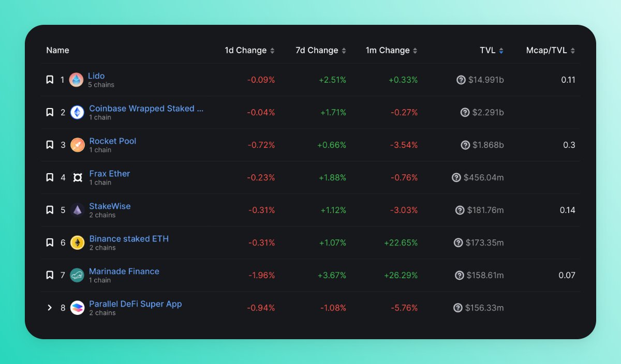Click Lido's +2.51% 7d change

[332, 80]
